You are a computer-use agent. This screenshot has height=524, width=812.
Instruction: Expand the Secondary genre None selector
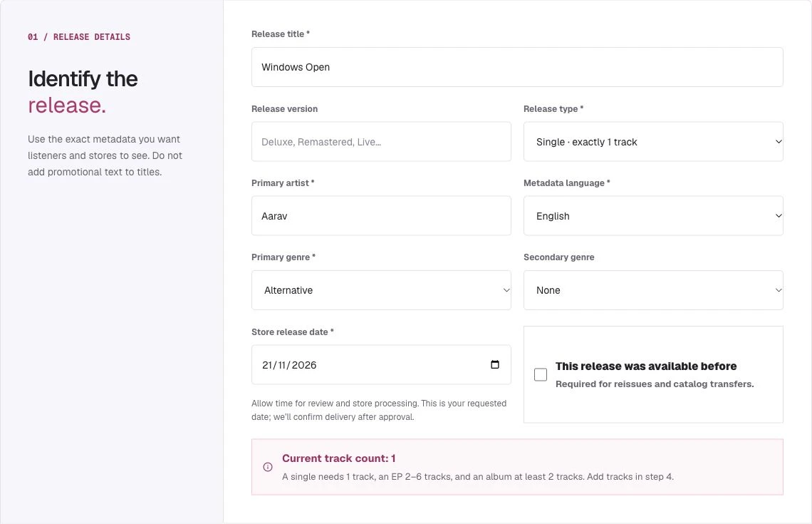[653, 290]
